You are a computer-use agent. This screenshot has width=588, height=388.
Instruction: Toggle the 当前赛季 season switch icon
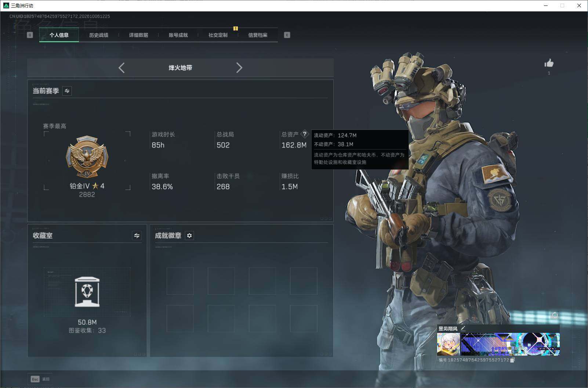[x=67, y=91]
